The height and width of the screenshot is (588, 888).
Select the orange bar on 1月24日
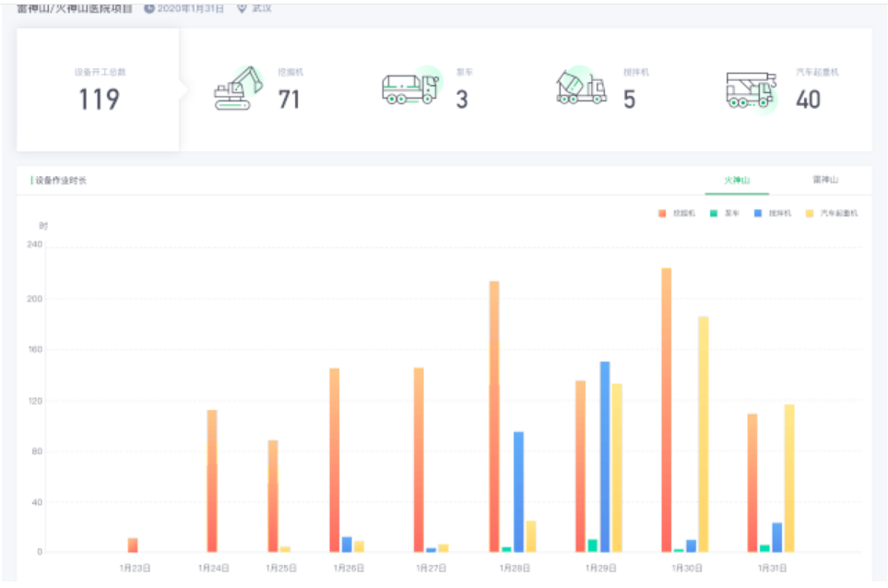[x=212, y=480]
